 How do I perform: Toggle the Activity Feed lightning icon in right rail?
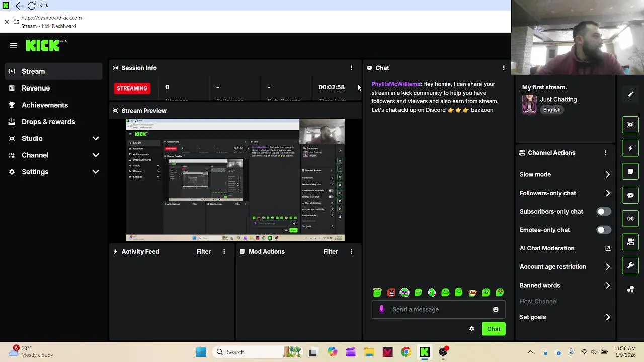630,148
